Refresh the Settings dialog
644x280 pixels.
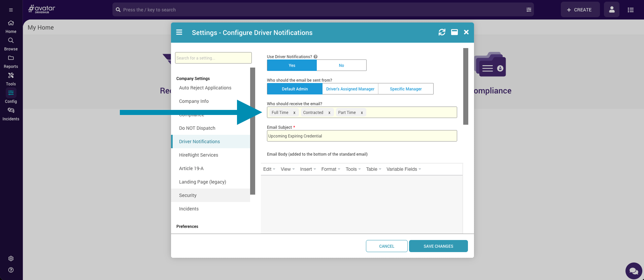tap(442, 32)
